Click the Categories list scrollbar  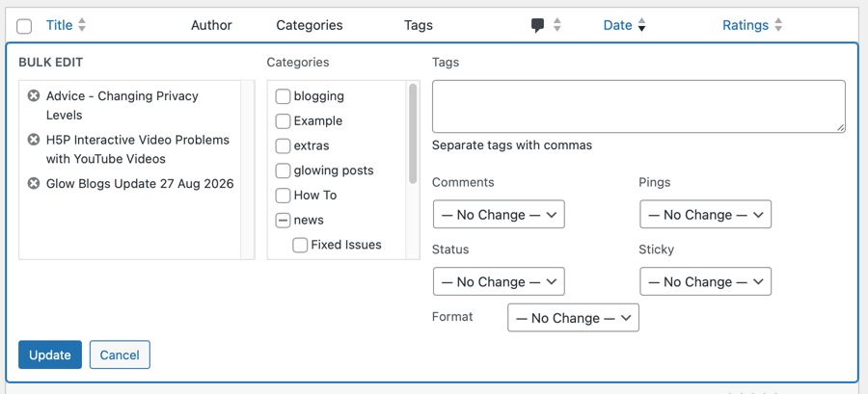coord(413,133)
